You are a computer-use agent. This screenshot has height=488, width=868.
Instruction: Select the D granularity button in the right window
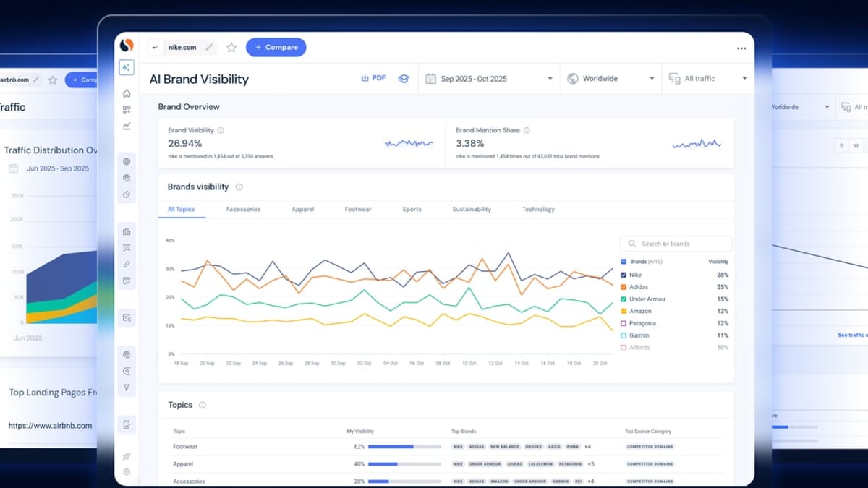841,146
